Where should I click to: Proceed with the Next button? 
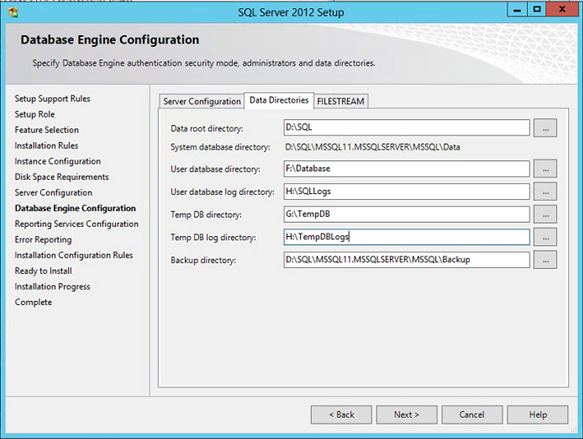click(x=406, y=414)
